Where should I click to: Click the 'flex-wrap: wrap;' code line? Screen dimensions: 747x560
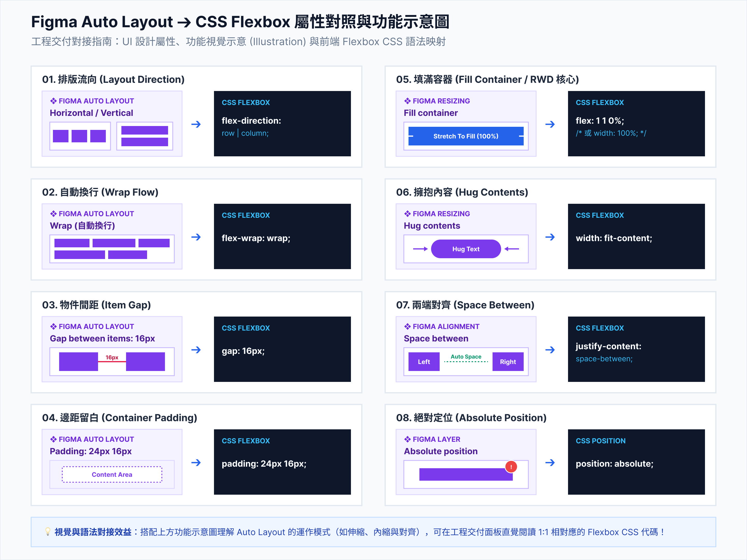click(256, 238)
